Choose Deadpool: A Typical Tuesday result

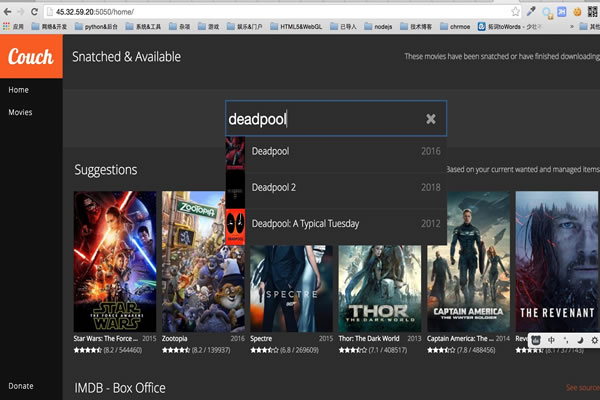305,223
